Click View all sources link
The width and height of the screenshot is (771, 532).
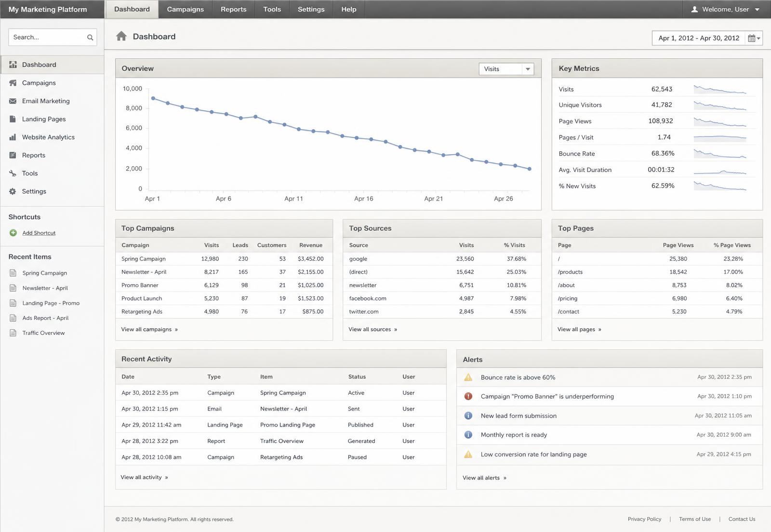[x=373, y=330]
